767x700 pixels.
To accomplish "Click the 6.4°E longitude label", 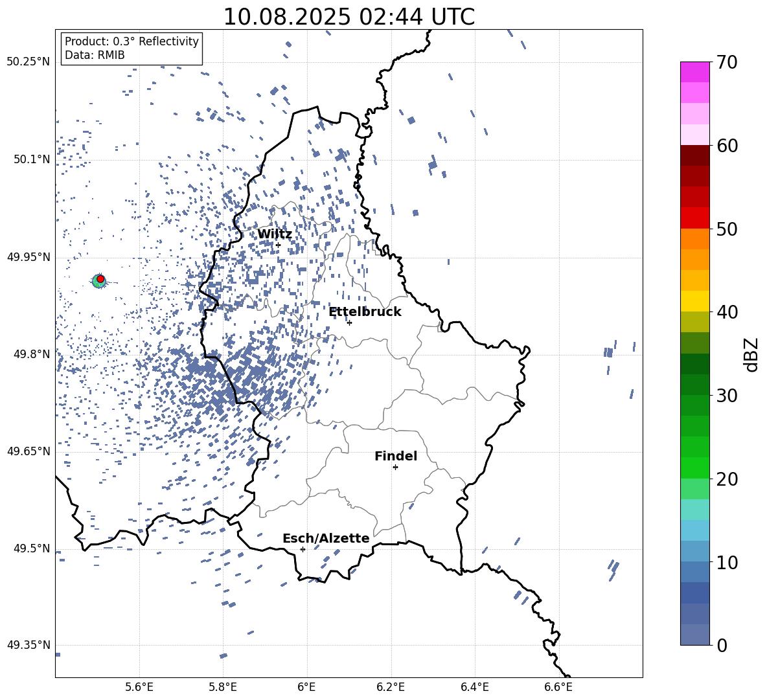I will tap(474, 687).
